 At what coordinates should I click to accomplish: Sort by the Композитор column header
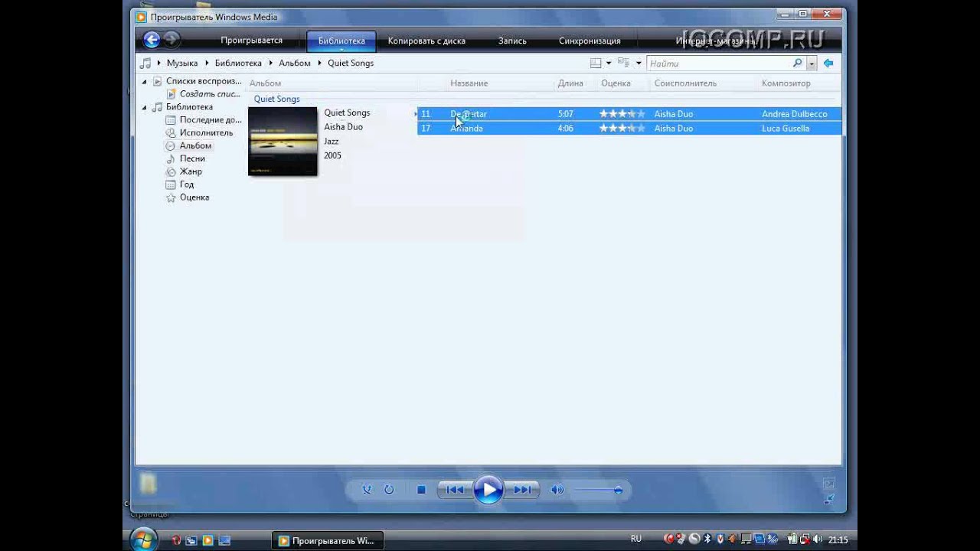[786, 83]
